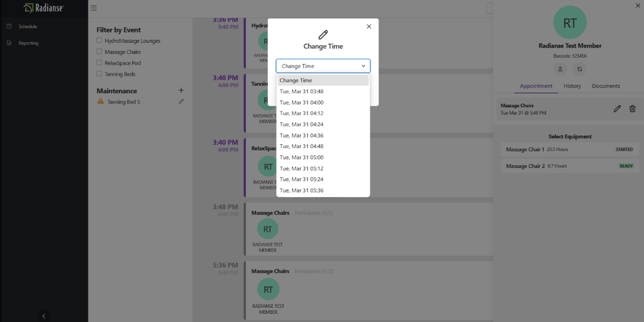This screenshot has height=322, width=644.
Task: Check the Tanning Beds filter
Action: coord(99,74)
